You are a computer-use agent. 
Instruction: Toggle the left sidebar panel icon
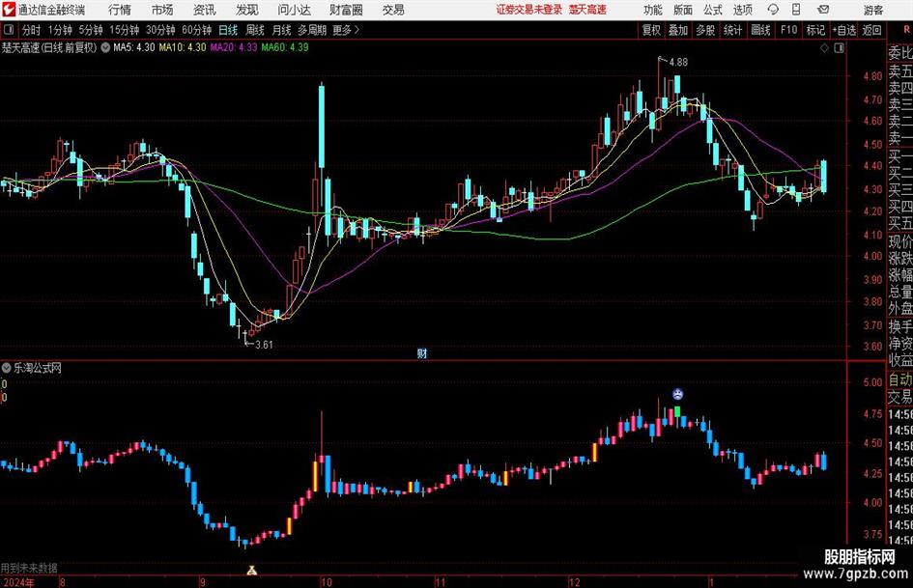[x=8, y=30]
